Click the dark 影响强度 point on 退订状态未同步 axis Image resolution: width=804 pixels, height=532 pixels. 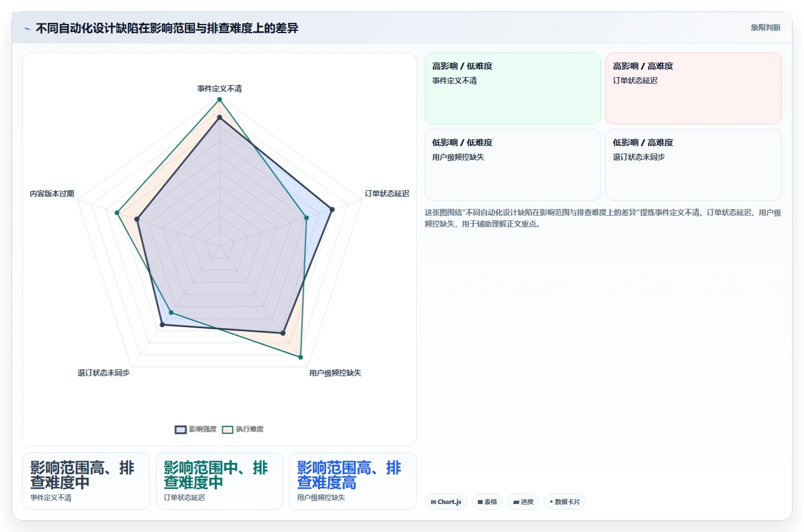162,325
